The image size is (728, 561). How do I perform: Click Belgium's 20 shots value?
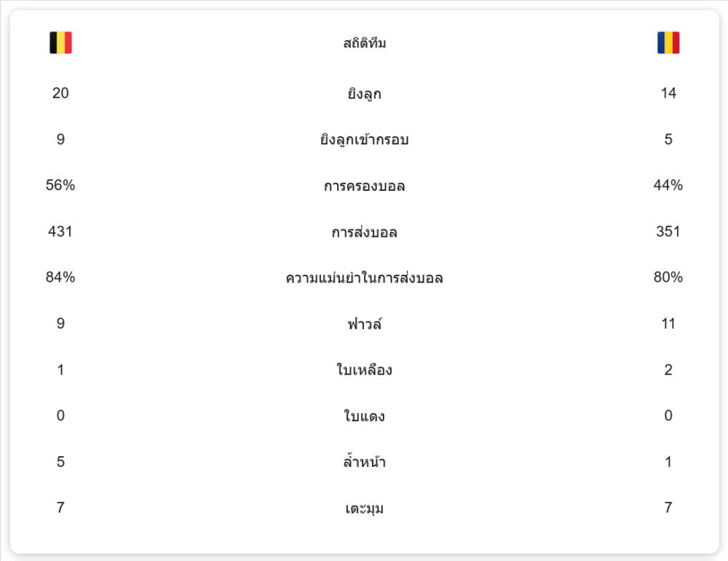pos(60,93)
